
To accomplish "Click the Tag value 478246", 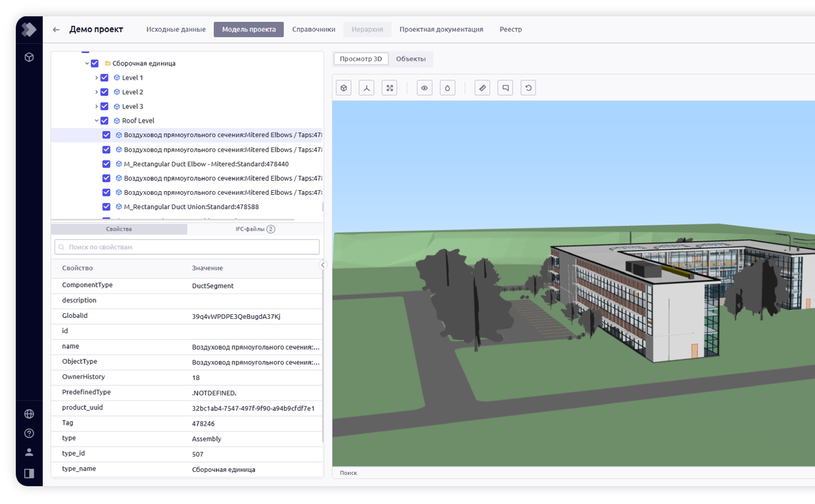I will (203, 424).
